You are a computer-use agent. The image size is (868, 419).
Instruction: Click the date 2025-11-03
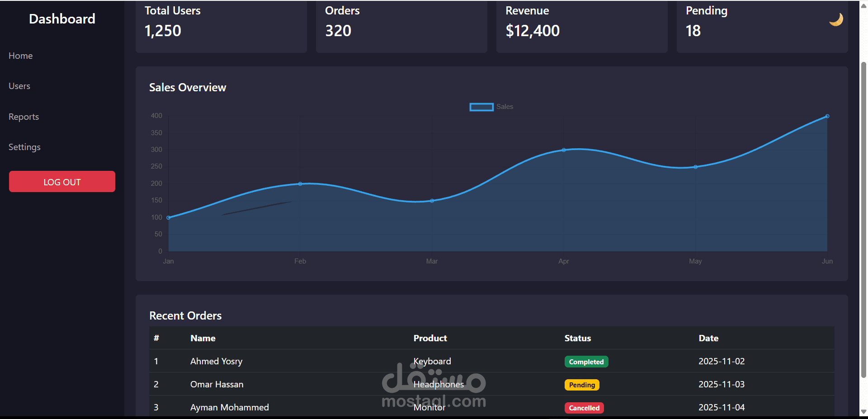coord(722,384)
